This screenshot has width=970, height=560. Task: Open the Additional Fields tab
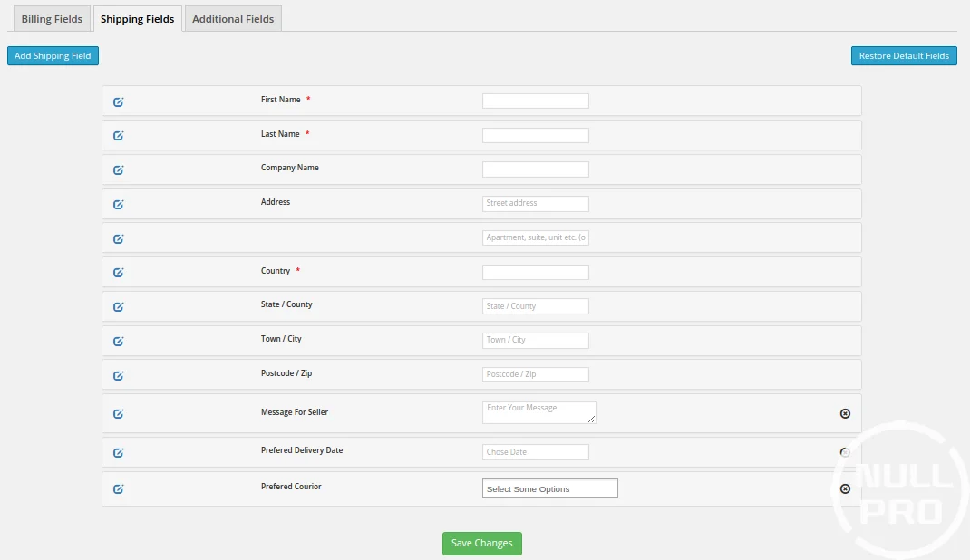pyautogui.click(x=233, y=19)
